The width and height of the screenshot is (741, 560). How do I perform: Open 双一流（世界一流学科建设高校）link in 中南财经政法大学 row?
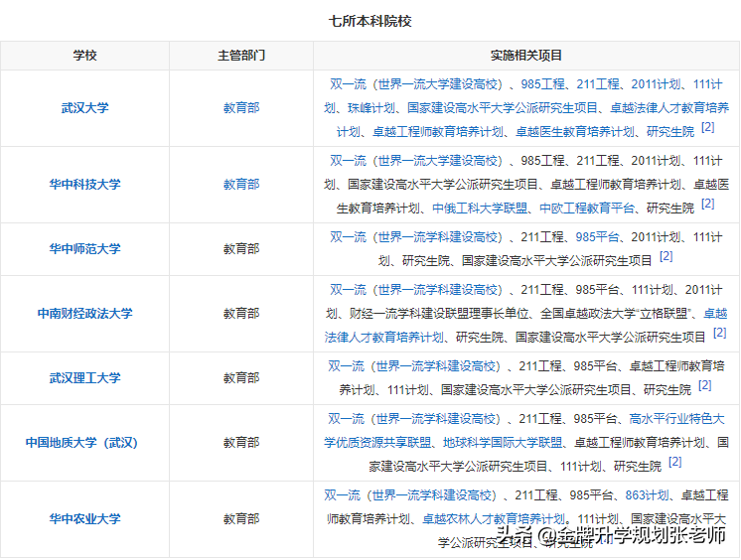(416, 290)
